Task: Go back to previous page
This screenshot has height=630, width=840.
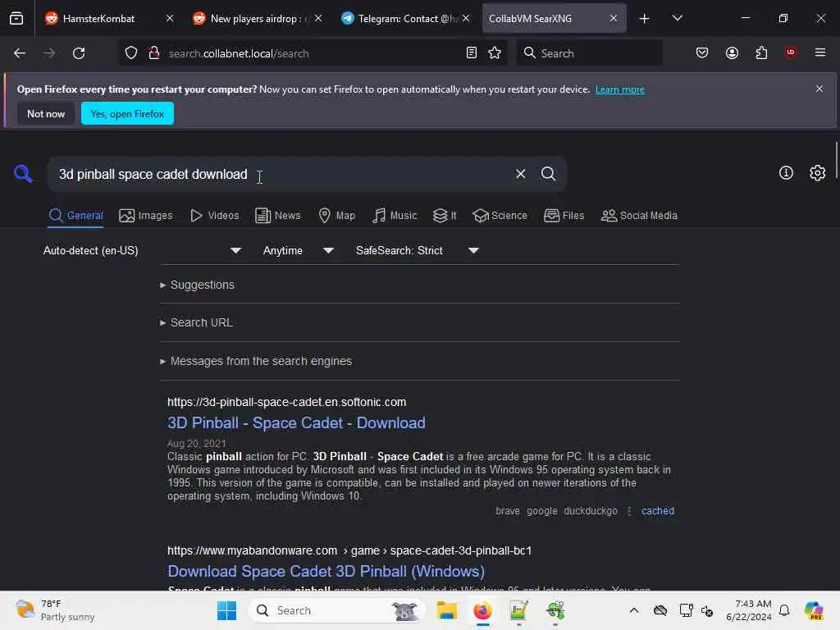Action: pos(20,53)
